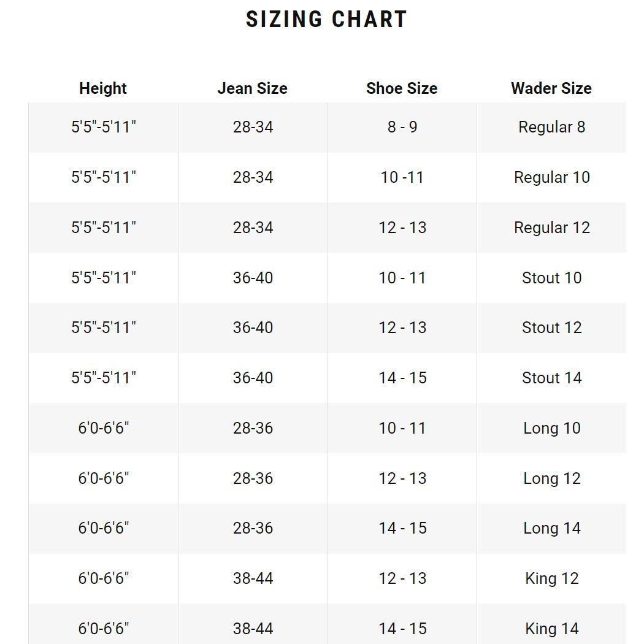This screenshot has width=644, height=644.
Task: Click the Long 14 wader size cell
Action: click(x=551, y=528)
